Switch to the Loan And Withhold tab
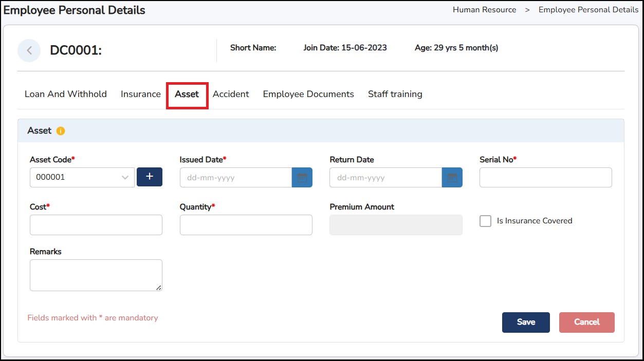 (x=66, y=94)
